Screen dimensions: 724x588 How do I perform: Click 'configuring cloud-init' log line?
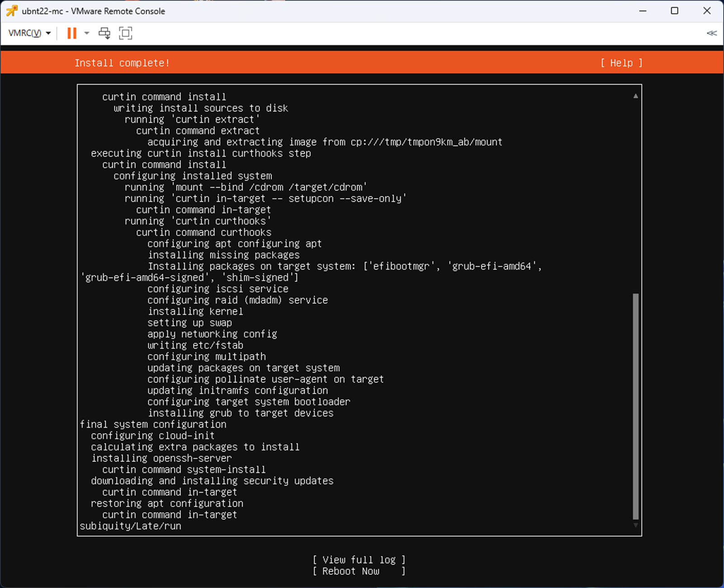coord(153,436)
